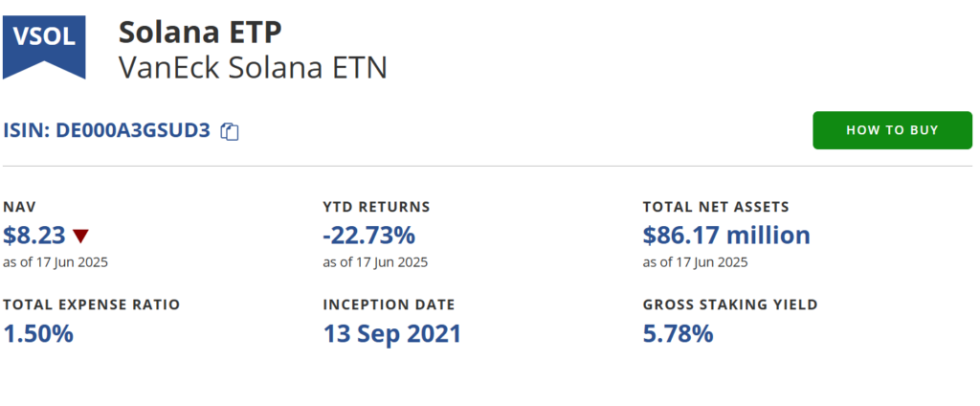Select the YTD returns value -22.73%
Image resolution: width=980 pixels, height=406 pixels.
coord(368,236)
